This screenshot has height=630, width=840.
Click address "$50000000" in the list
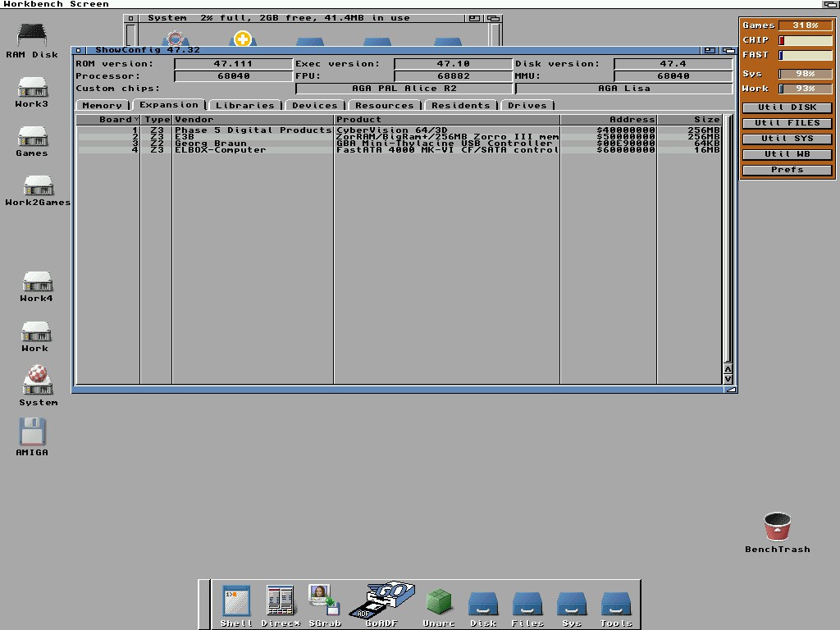click(626, 137)
